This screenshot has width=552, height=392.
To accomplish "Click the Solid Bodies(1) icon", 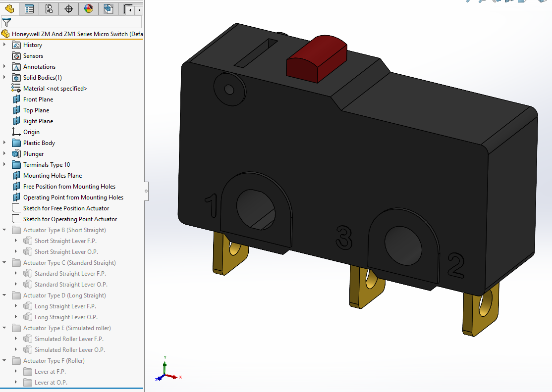I will (16, 78).
